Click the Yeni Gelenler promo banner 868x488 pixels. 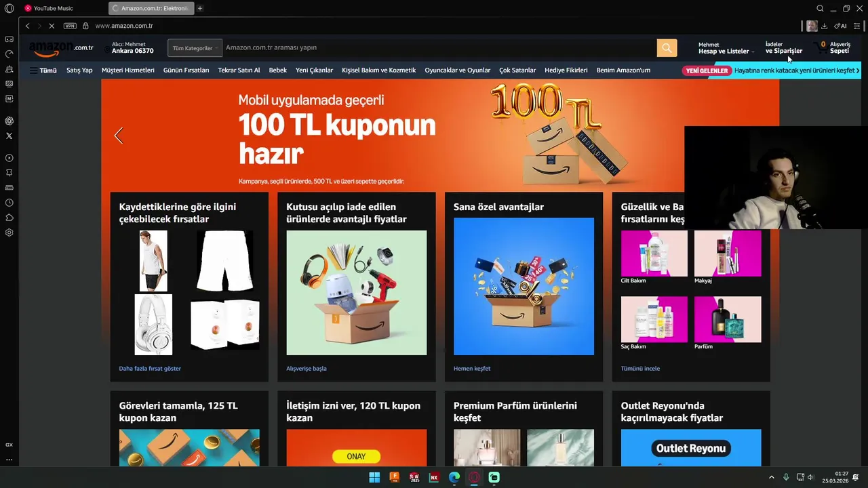(x=771, y=70)
